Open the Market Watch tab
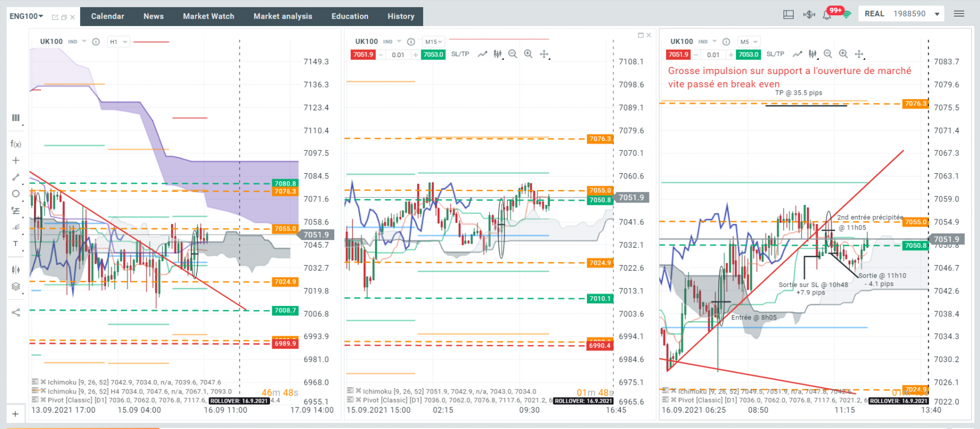Image resolution: width=980 pixels, height=429 pixels. pos(209,16)
